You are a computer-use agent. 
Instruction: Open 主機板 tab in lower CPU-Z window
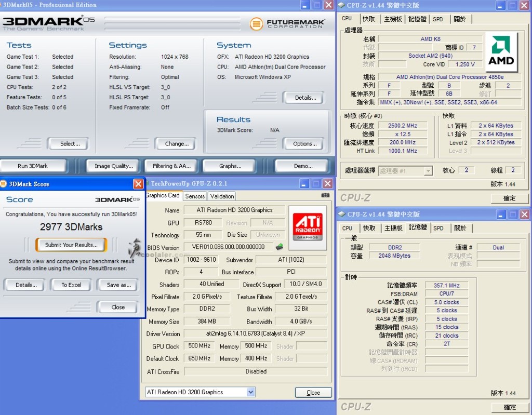coord(394,228)
